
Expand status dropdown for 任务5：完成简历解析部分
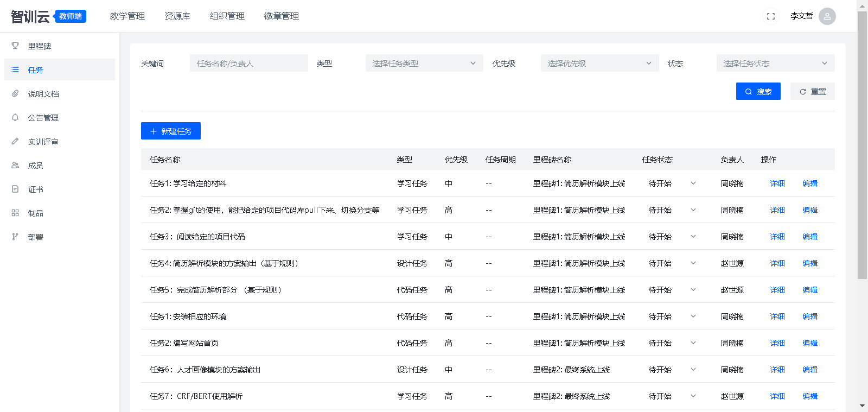click(x=693, y=290)
